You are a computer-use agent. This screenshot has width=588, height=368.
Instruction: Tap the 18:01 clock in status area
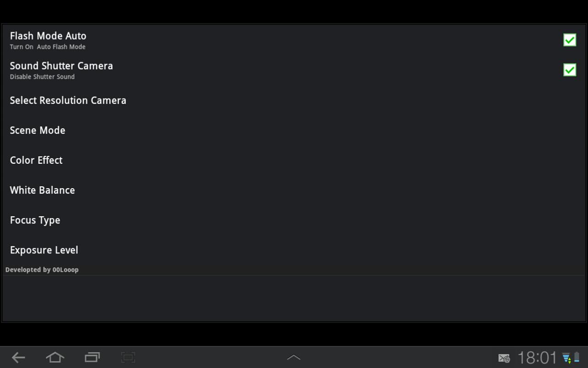[537, 358]
